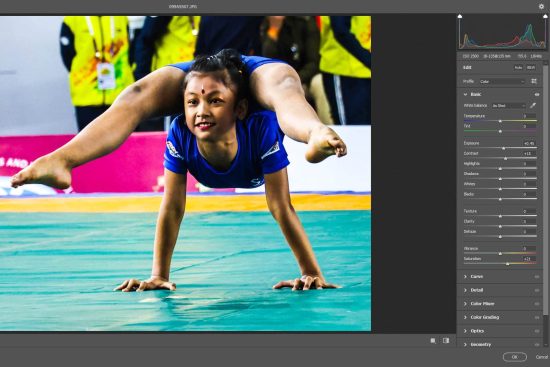
Task: Click the Saturation value field
Action: pyautogui.click(x=529, y=259)
